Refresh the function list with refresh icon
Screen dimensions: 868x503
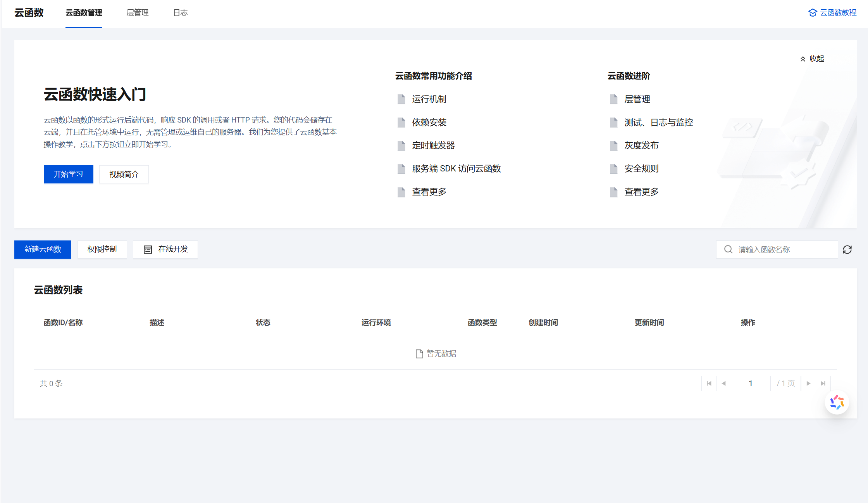tap(847, 249)
